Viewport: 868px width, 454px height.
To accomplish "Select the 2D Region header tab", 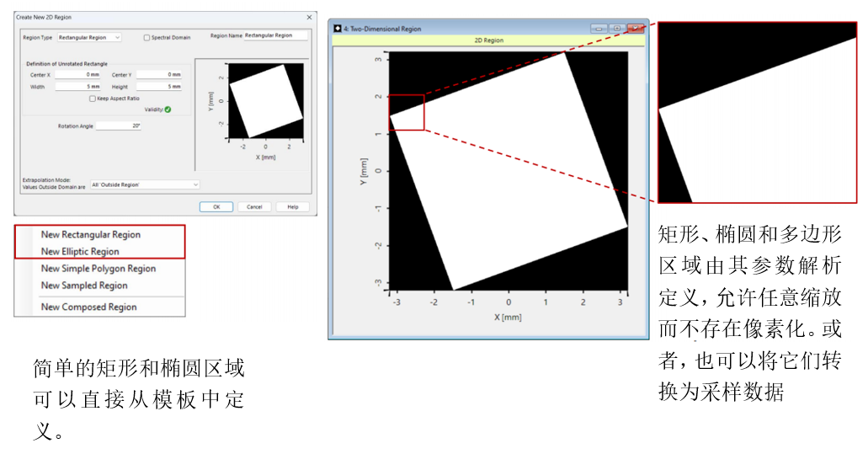I will tap(489, 40).
